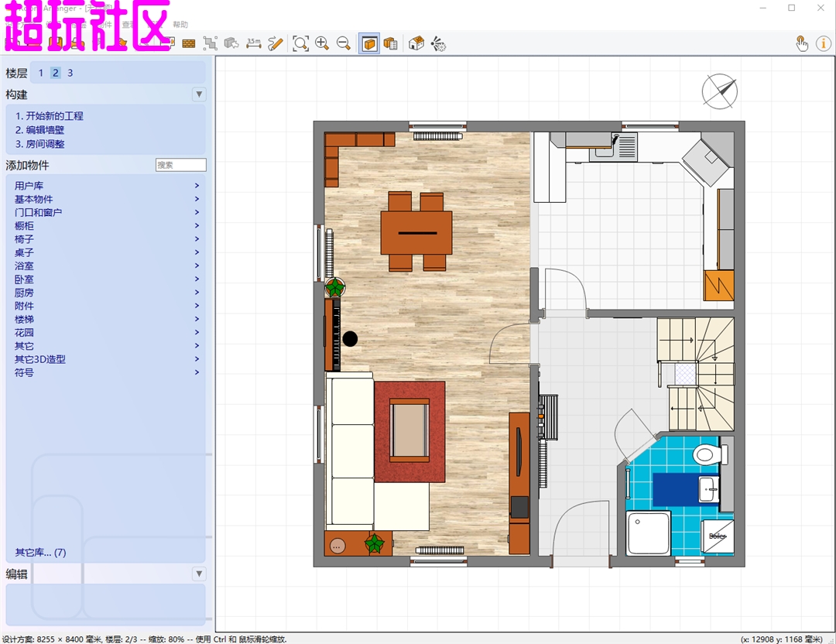Expand the 桌子 chevron
The width and height of the screenshot is (836, 644).
(197, 252)
